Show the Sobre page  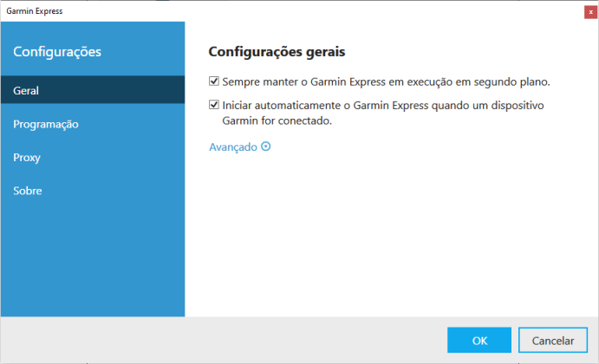[93, 191]
